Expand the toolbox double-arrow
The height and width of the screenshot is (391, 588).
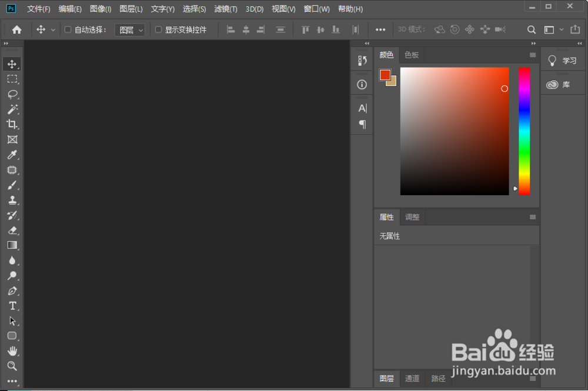click(6, 44)
